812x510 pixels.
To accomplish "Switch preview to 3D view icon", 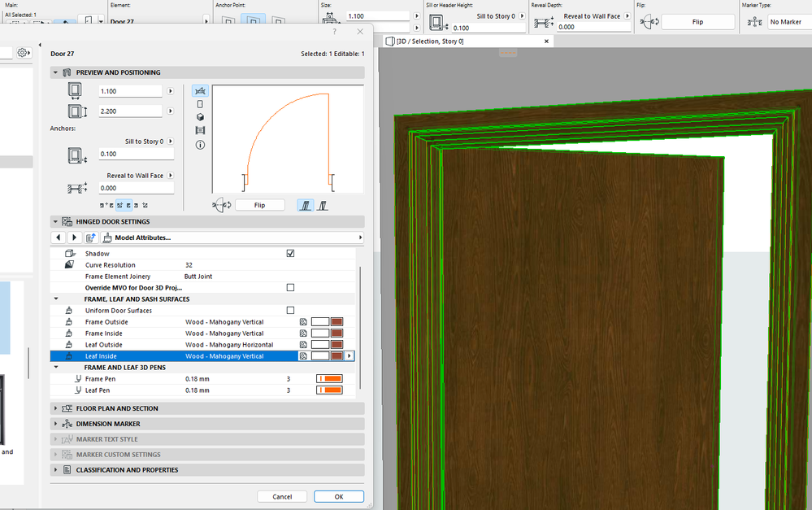I will (200, 117).
